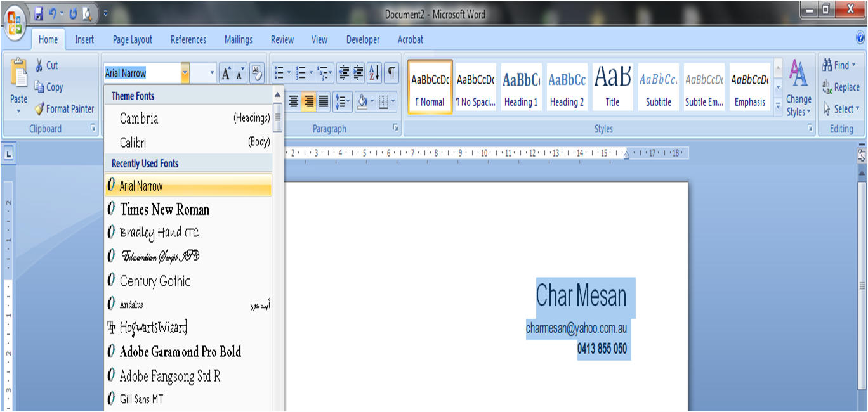Save the document from Quick Access toolbar

(x=39, y=13)
